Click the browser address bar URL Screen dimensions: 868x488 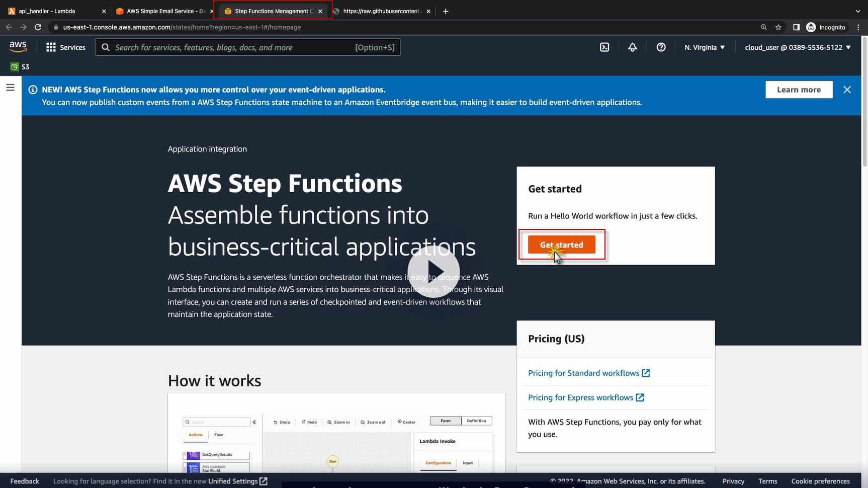[x=182, y=27]
